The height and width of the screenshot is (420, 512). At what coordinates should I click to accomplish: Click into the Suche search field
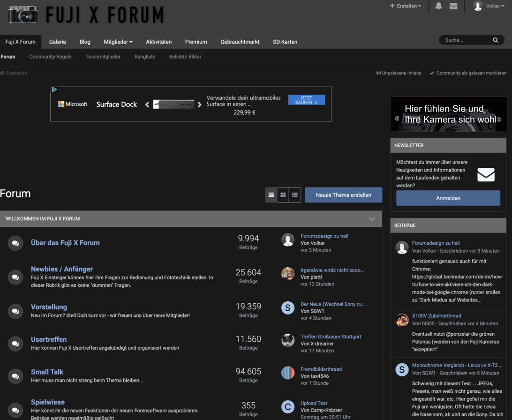click(464, 40)
